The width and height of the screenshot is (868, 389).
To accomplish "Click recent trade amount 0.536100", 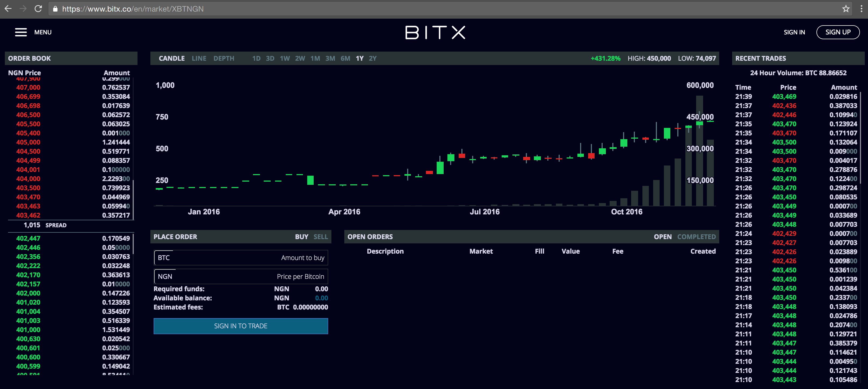I will coord(843,270).
